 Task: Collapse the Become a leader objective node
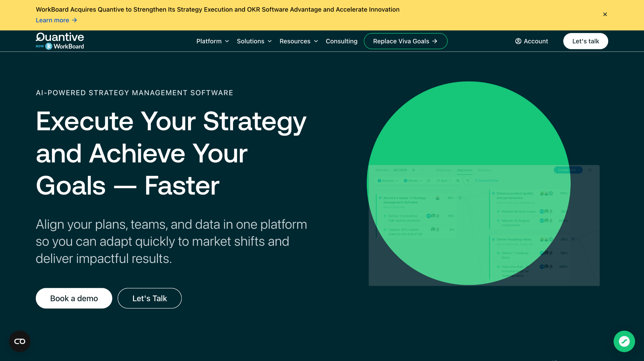(460, 198)
